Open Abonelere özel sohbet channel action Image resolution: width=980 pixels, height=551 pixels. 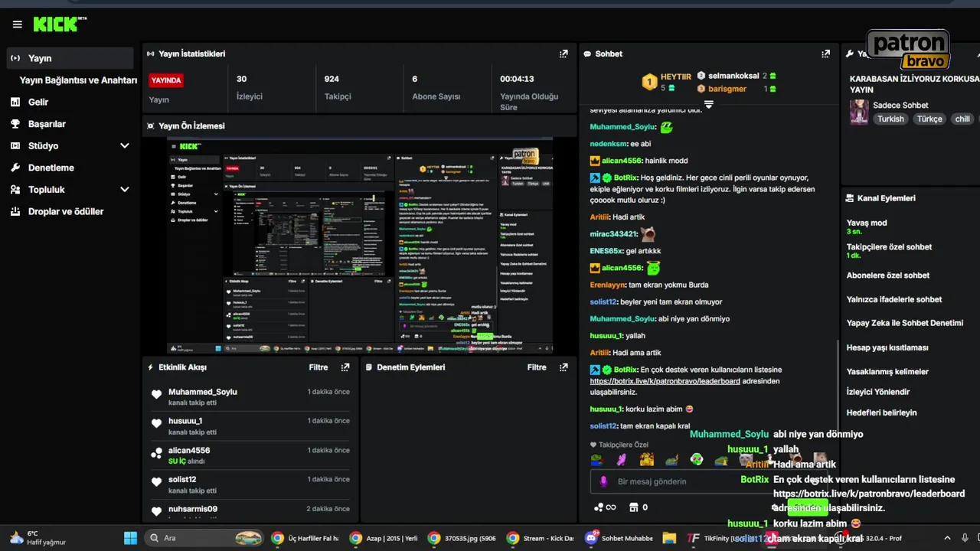[887, 275]
